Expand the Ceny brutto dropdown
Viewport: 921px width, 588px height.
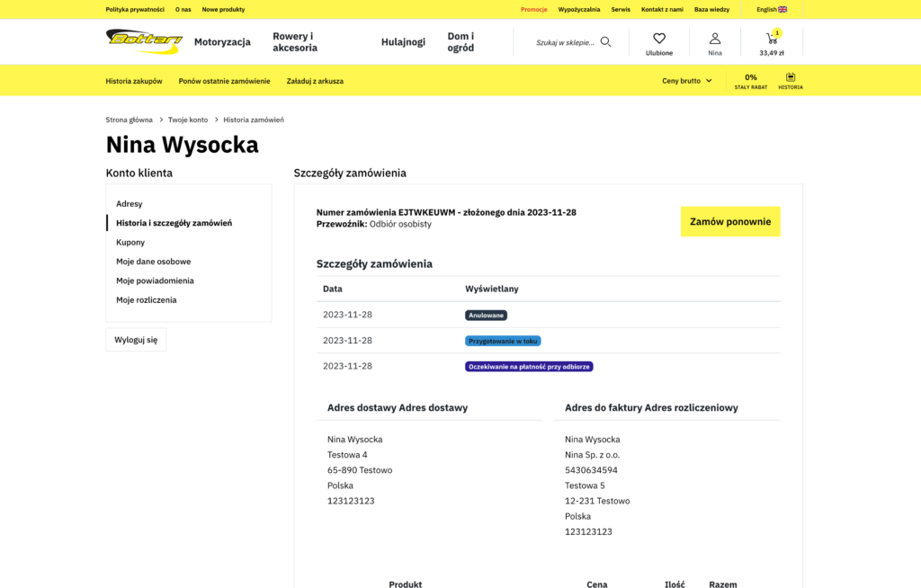tap(687, 81)
